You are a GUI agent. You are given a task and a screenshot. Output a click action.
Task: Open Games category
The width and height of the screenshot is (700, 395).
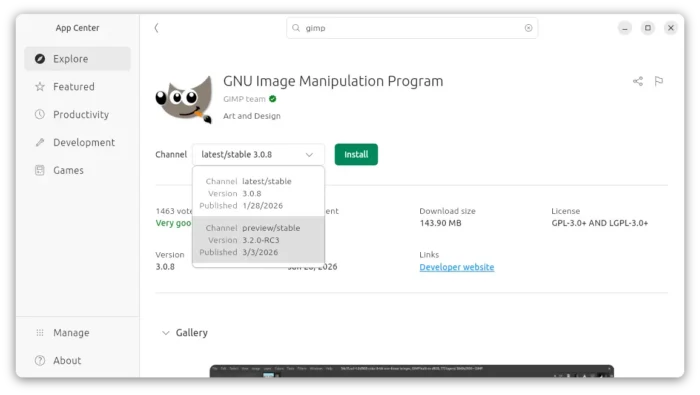[x=78, y=170]
